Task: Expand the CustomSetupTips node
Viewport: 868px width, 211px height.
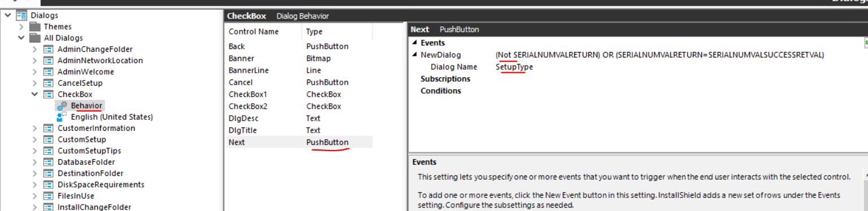Action: (x=35, y=151)
